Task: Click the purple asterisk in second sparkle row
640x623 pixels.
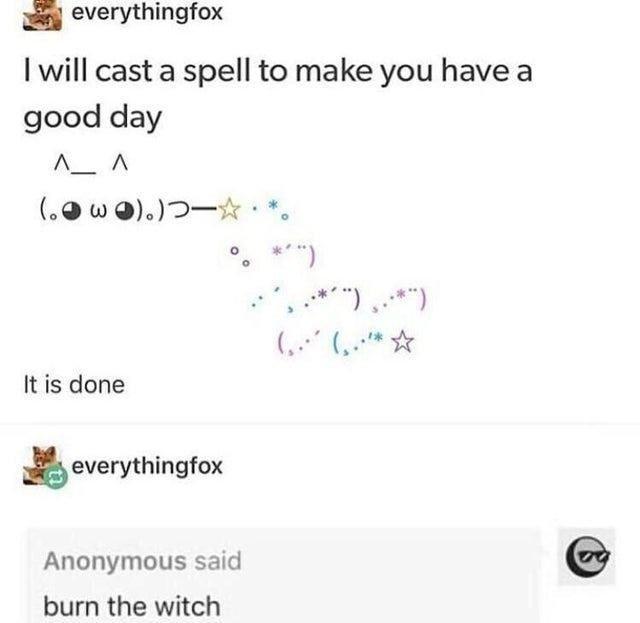Action: coord(277,251)
